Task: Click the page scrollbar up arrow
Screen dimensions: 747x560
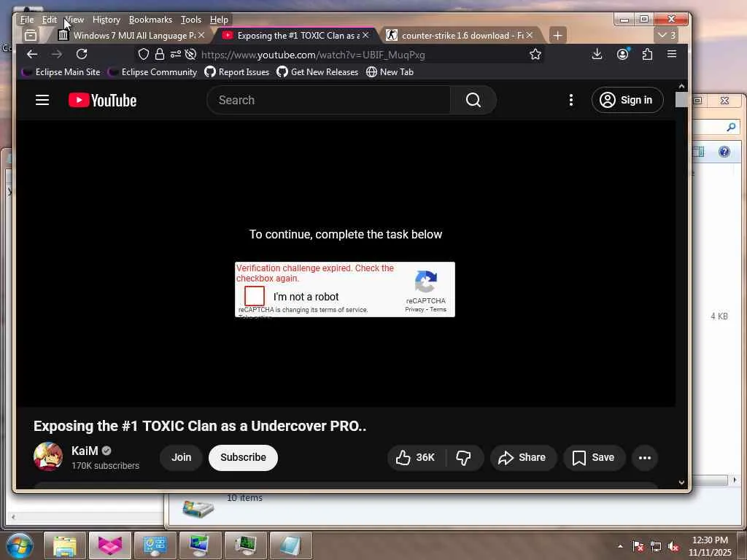Action: click(x=682, y=86)
